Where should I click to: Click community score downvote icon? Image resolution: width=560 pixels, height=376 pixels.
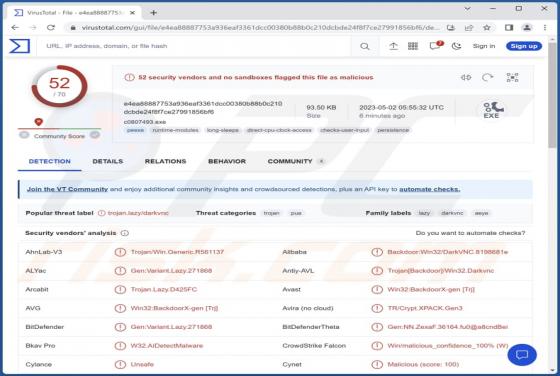click(24, 135)
